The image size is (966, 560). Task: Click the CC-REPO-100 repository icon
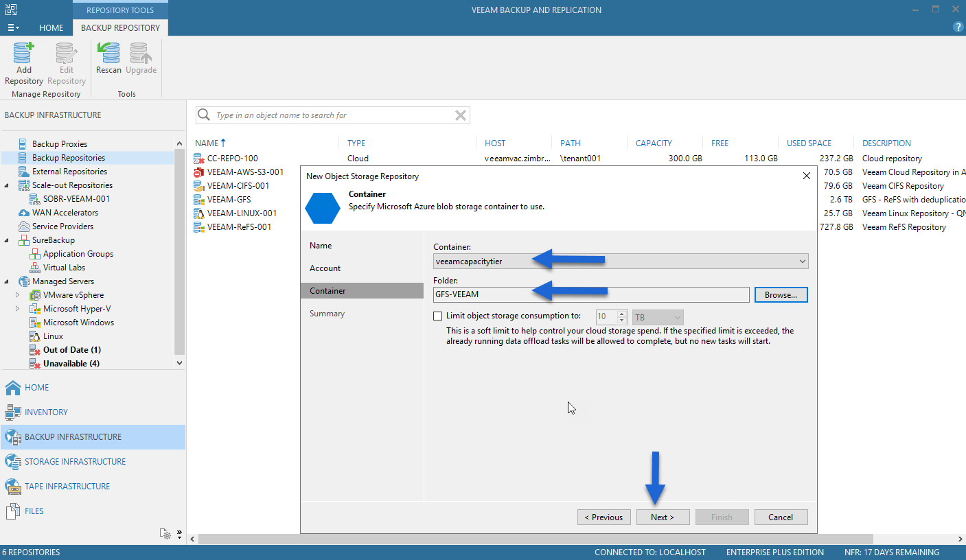click(x=199, y=159)
